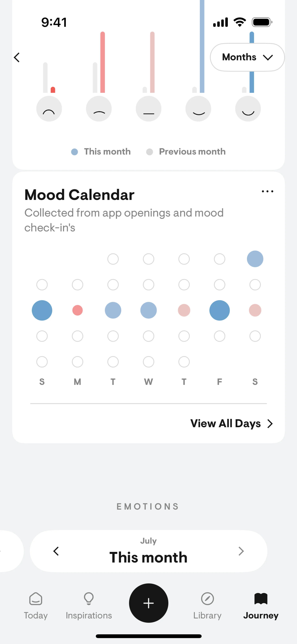Select the slightly frowning mood face
This screenshot has width=297, height=644.
[x=99, y=109]
